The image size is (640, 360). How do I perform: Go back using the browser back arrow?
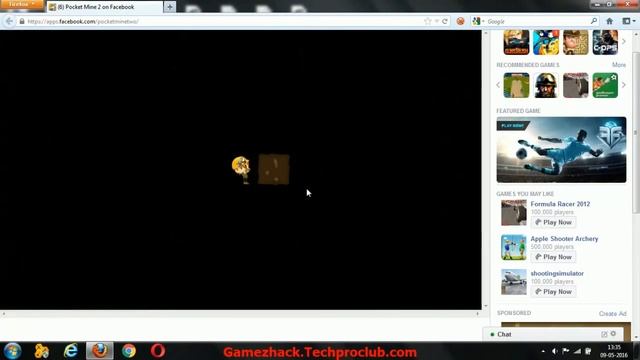9,21
